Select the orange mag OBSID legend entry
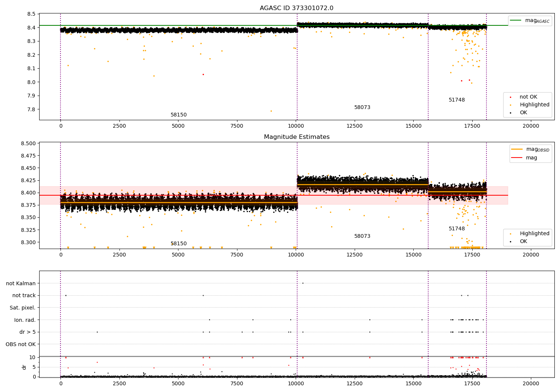The width and height of the screenshot is (560, 392). pos(530,149)
